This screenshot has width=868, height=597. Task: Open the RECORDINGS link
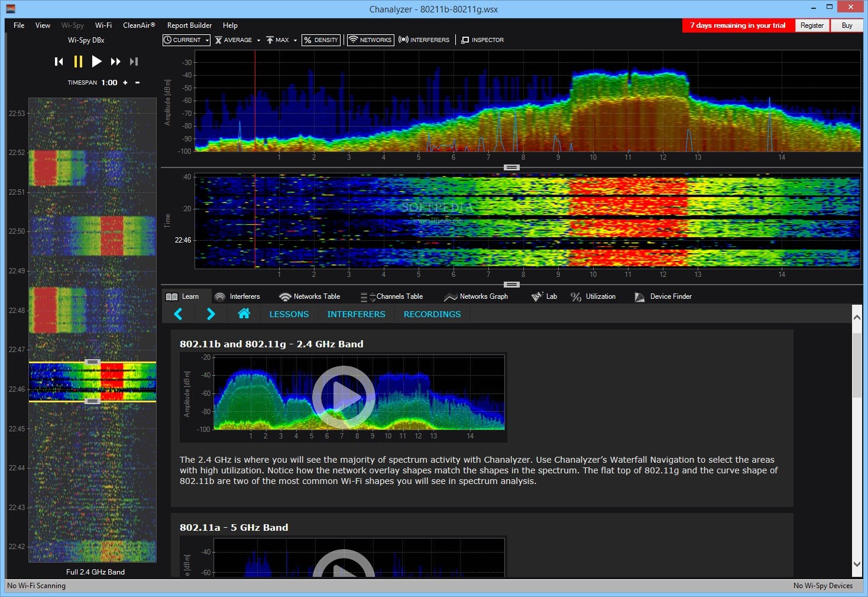(432, 314)
